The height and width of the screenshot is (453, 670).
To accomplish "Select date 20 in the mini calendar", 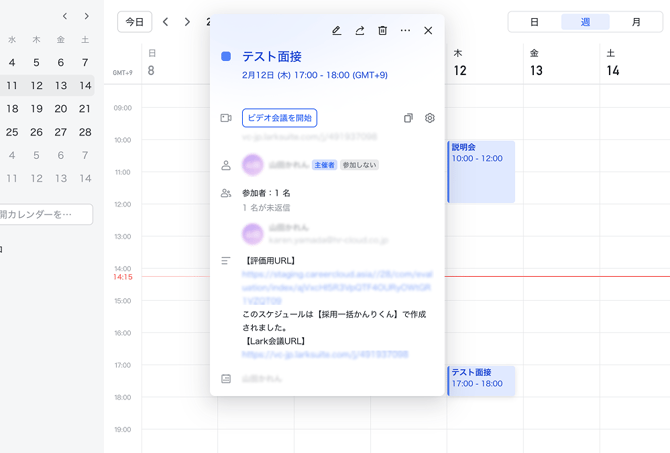I will pos(61,108).
